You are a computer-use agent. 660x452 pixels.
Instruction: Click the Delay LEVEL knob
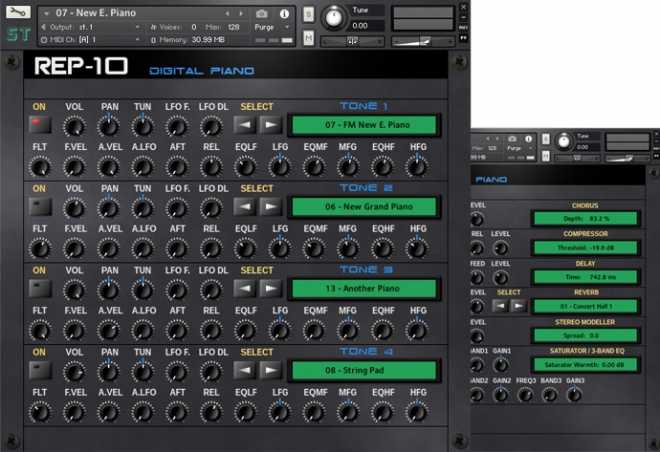(x=500, y=278)
